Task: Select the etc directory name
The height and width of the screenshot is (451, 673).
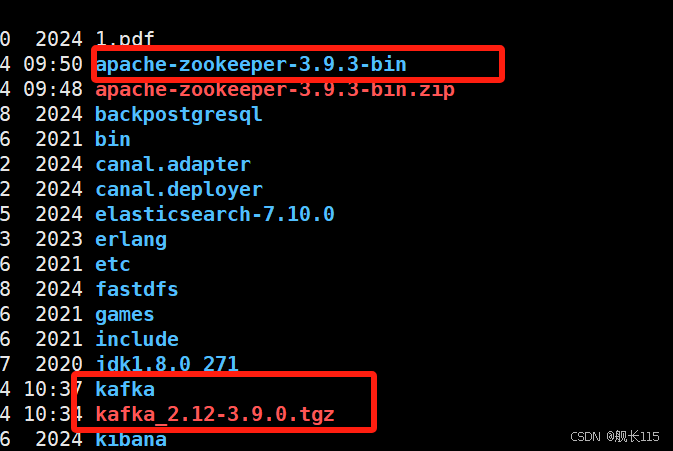Action: coord(112,264)
